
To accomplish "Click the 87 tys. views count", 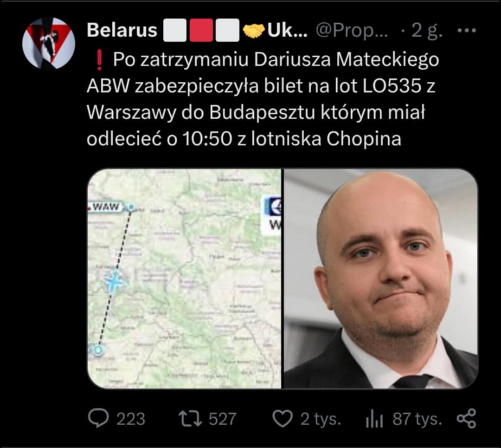I will click(417, 419).
